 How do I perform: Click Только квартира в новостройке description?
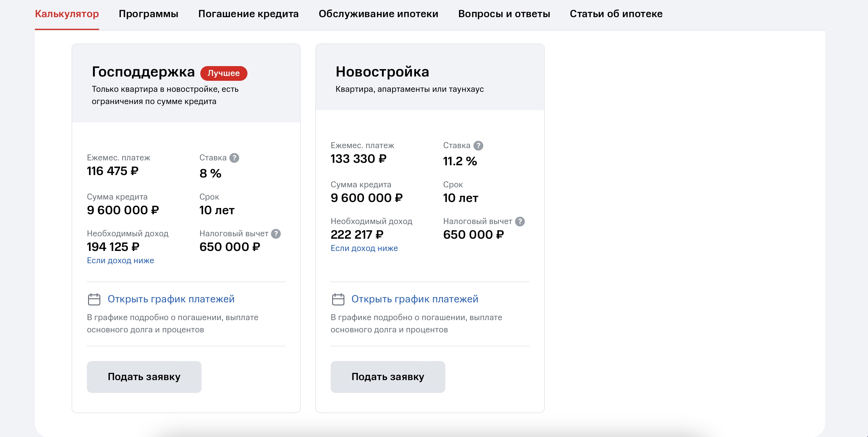[165, 95]
